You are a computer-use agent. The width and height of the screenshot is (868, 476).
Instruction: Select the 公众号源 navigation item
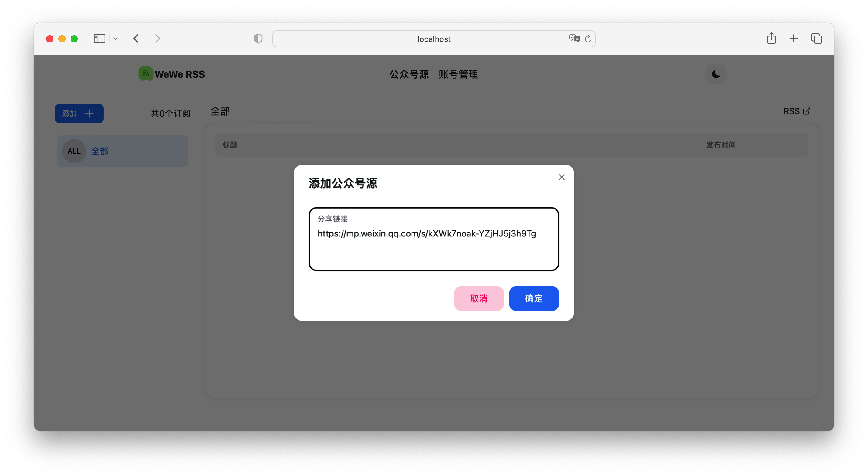pyautogui.click(x=409, y=74)
